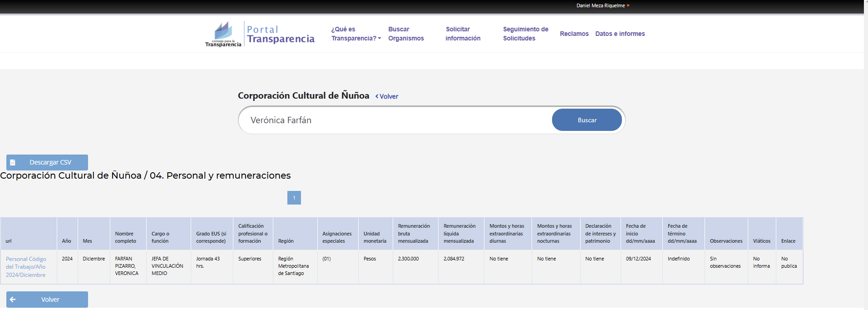Open the Personal Código del Trabajo/Año 2024/Diciembre link
Viewport: 868px width, 310px height.
(x=26, y=267)
